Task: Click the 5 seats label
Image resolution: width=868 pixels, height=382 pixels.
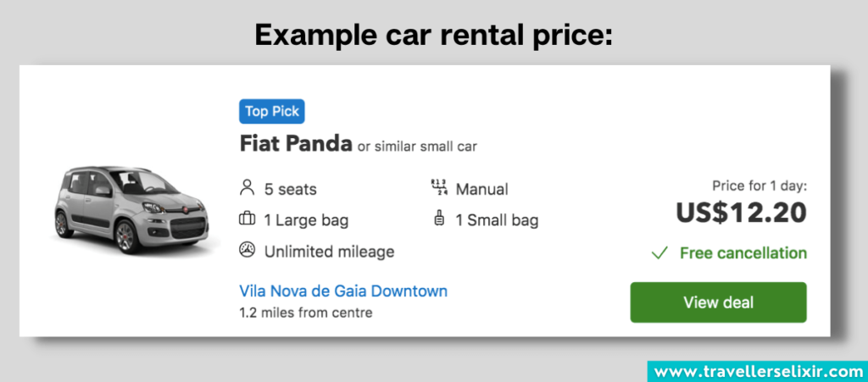Action: tap(291, 189)
